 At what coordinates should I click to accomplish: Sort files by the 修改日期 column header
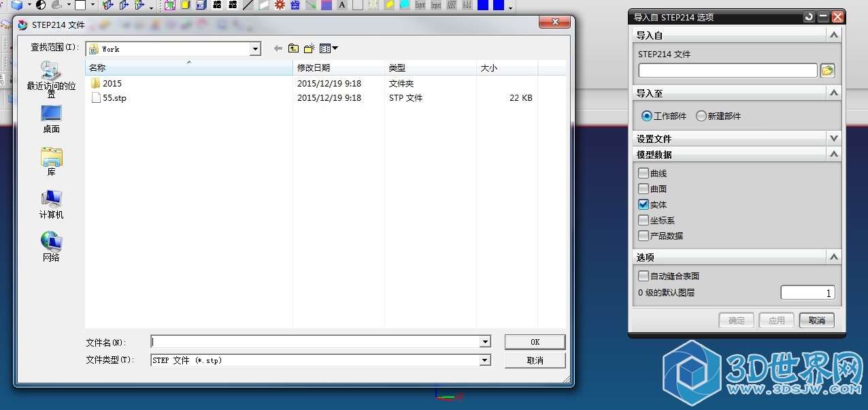coord(339,68)
